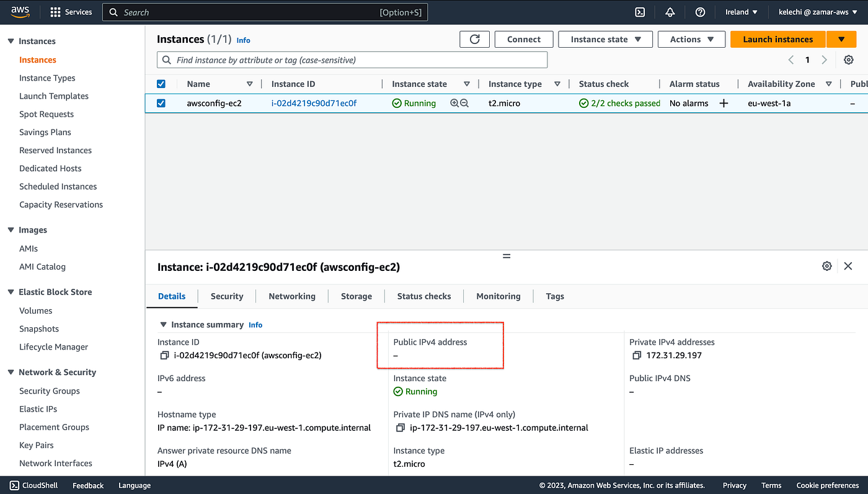Copy the Instance ID value
The image size is (868, 494).
tap(164, 356)
